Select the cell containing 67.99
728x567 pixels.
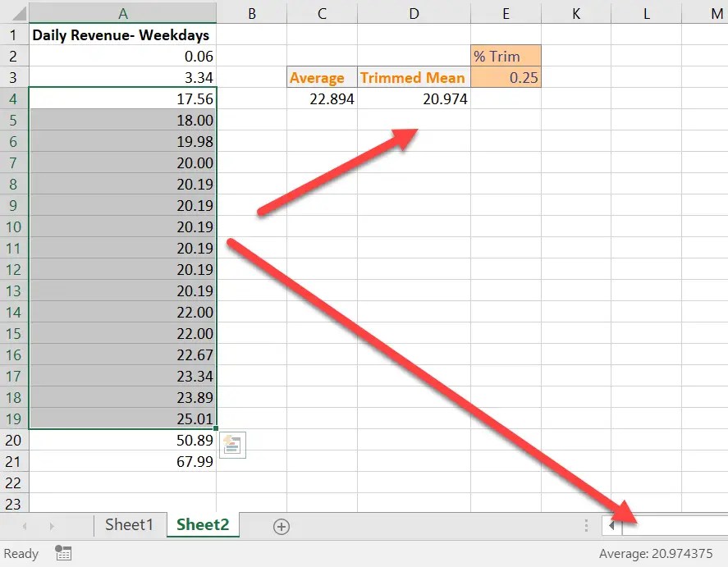coord(123,462)
